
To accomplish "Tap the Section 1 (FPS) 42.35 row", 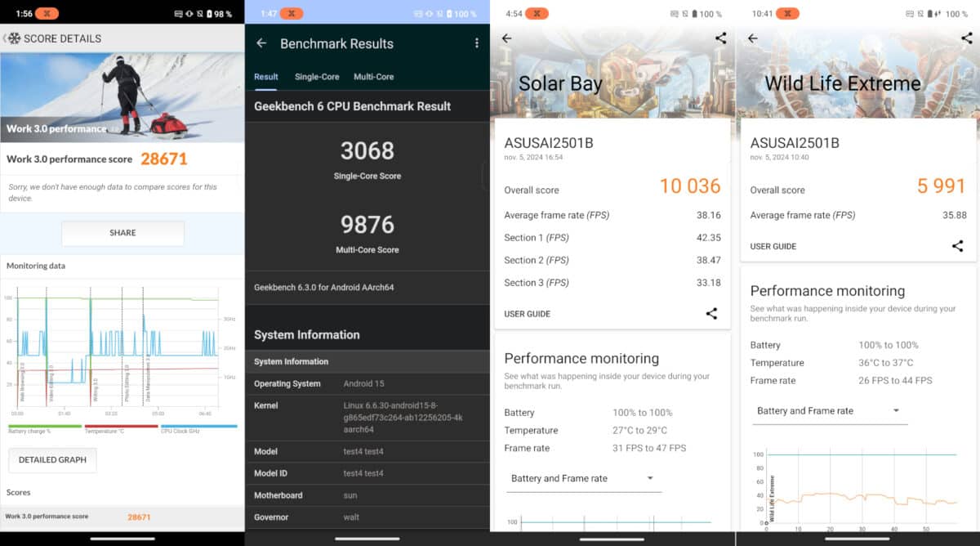I will click(612, 238).
